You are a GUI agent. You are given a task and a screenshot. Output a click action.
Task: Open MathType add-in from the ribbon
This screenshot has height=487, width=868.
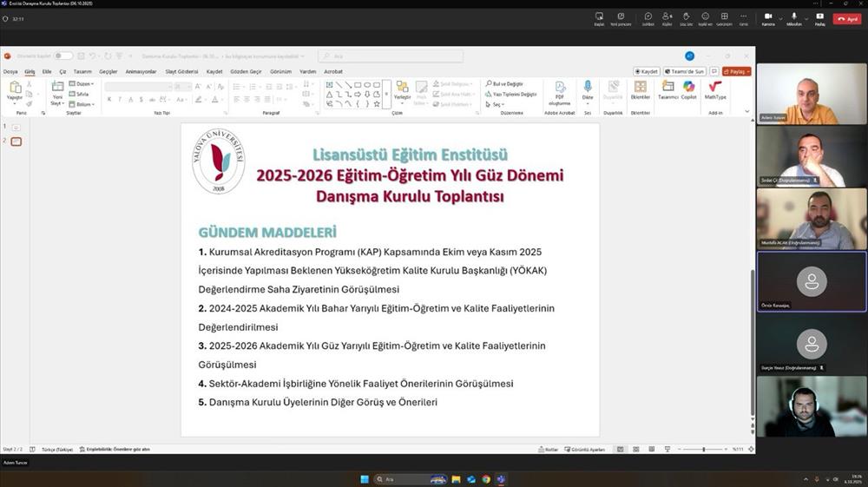pos(715,89)
